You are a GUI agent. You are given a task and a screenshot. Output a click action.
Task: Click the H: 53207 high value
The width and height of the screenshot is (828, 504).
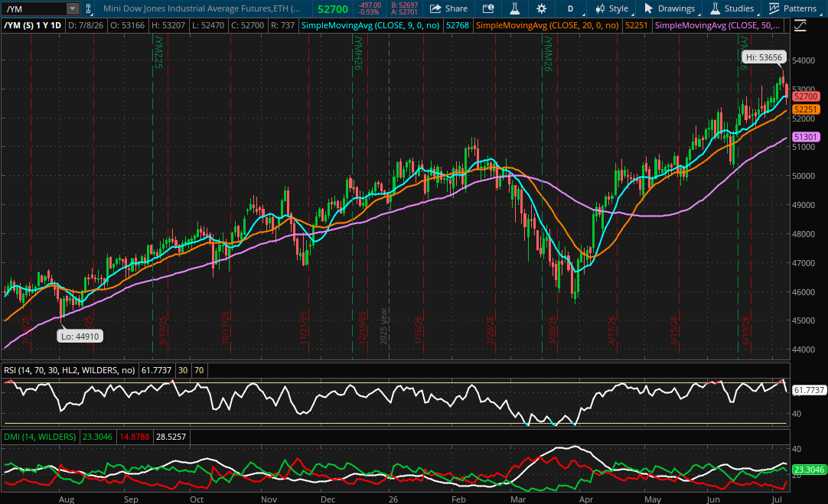(168, 24)
